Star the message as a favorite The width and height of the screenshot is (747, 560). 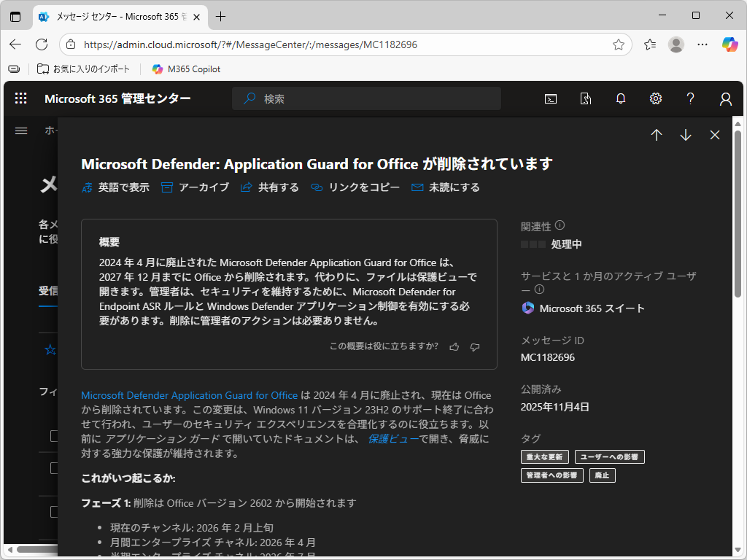pos(50,350)
